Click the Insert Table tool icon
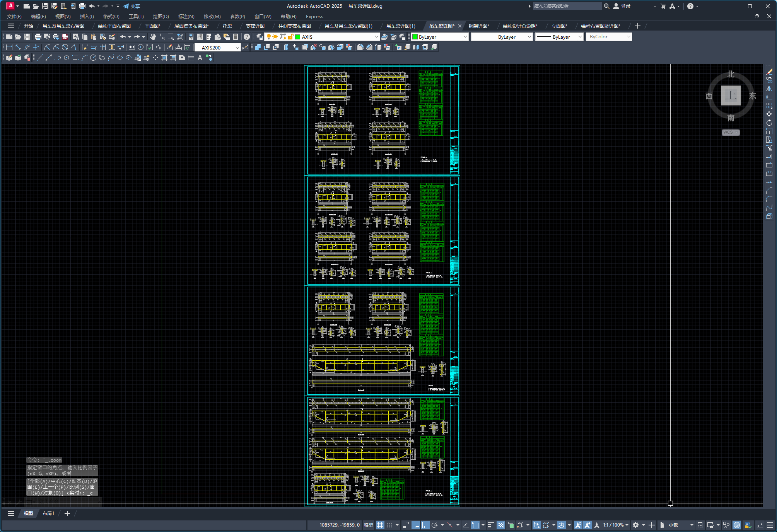 pos(191,58)
